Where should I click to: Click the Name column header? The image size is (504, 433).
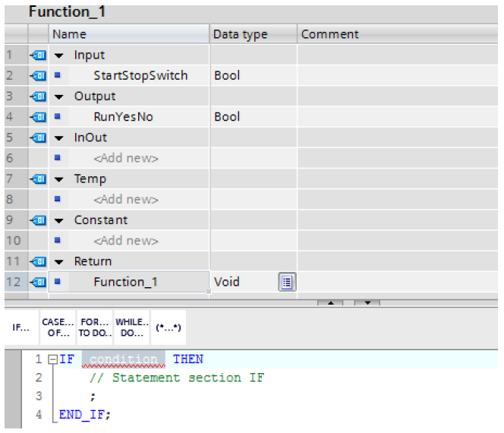(x=129, y=34)
